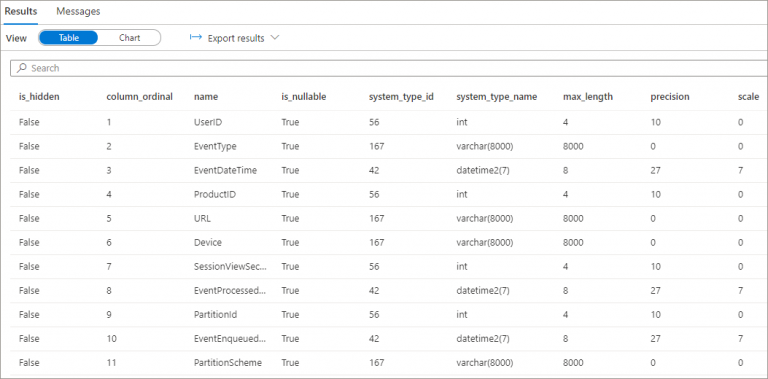Switch view to Chart
This screenshot has height=379, width=768.
[129, 38]
